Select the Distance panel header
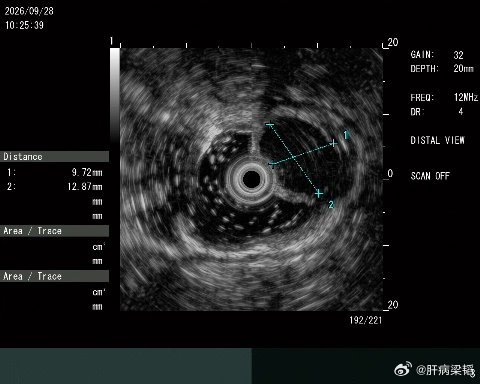480x384 pixels. click(54, 157)
